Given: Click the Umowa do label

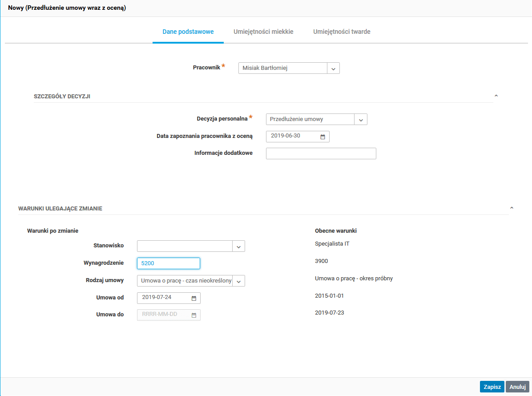Looking at the screenshot, I should (110, 315).
